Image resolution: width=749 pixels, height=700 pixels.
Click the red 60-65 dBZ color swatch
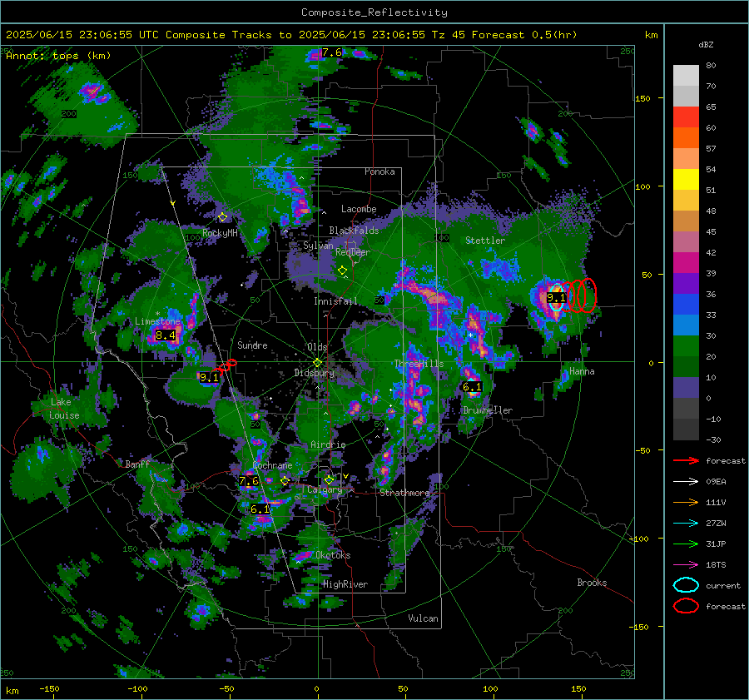pyautogui.click(x=686, y=117)
